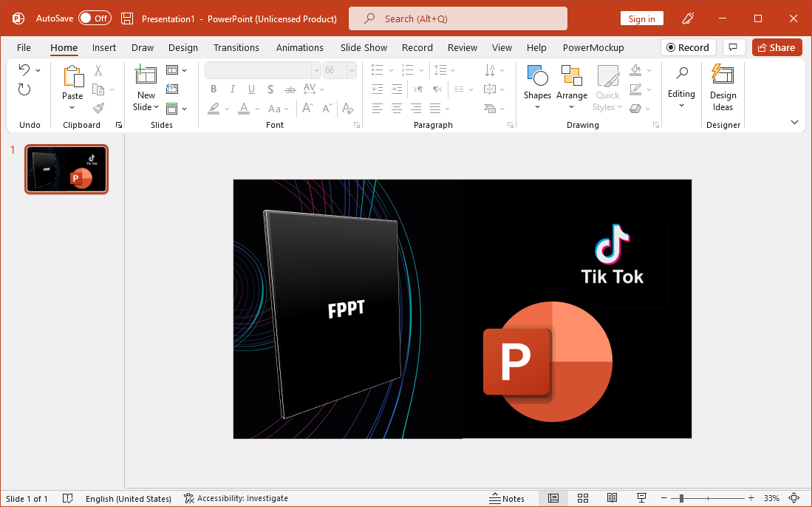
Task: Open the Comments pane icon
Action: point(733,47)
